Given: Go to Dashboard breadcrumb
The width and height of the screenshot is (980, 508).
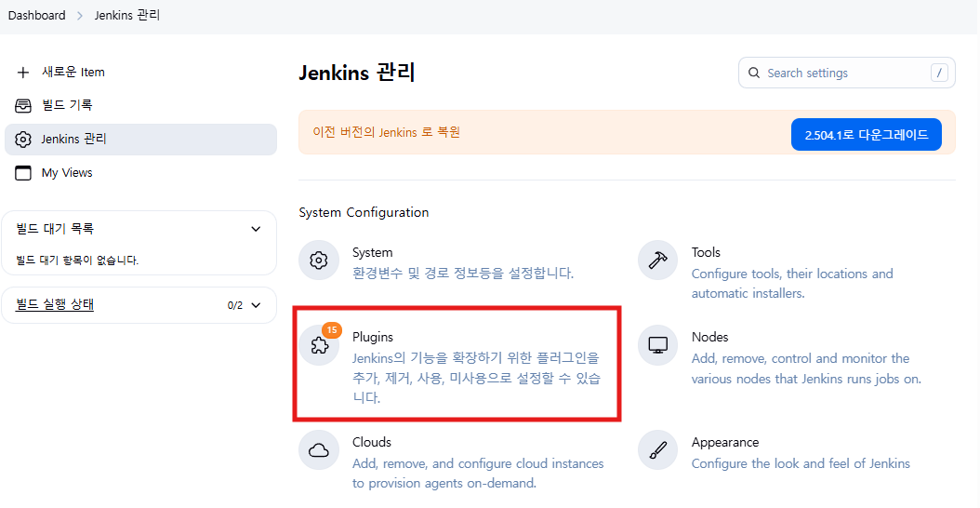Looking at the screenshot, I should pyautogui.click(x=37, y=16).
